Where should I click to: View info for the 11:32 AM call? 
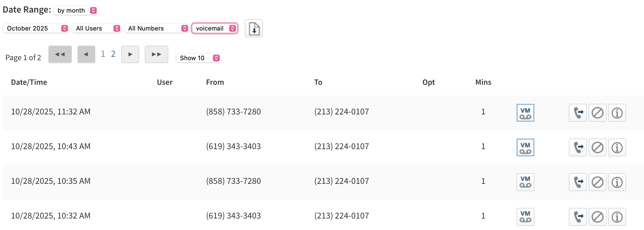(x=617, y=113)
